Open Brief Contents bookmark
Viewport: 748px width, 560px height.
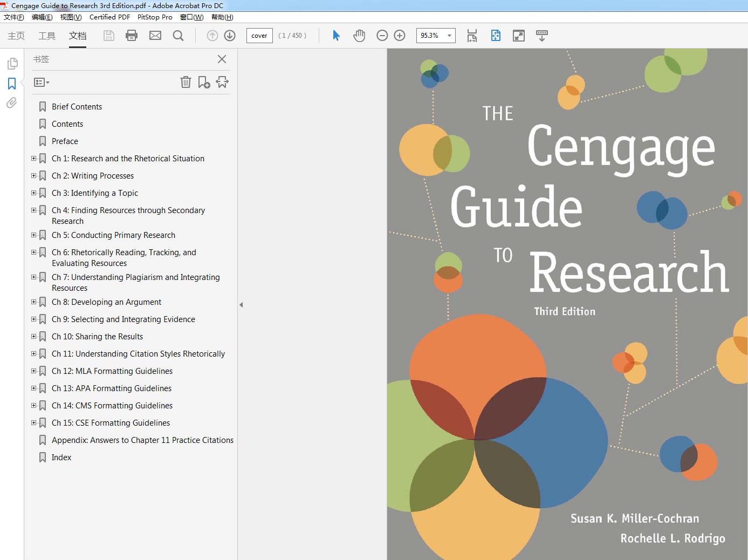tap(77, 107)
